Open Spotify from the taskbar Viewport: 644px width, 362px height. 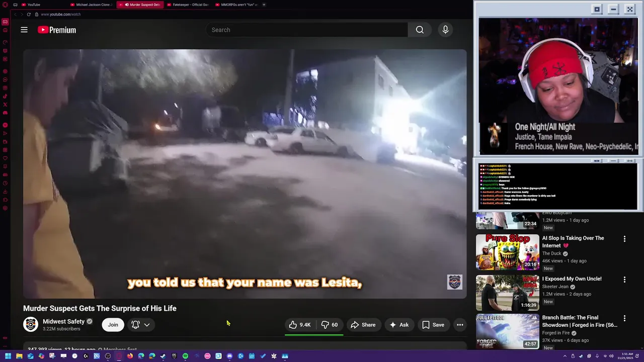[185, 356]
